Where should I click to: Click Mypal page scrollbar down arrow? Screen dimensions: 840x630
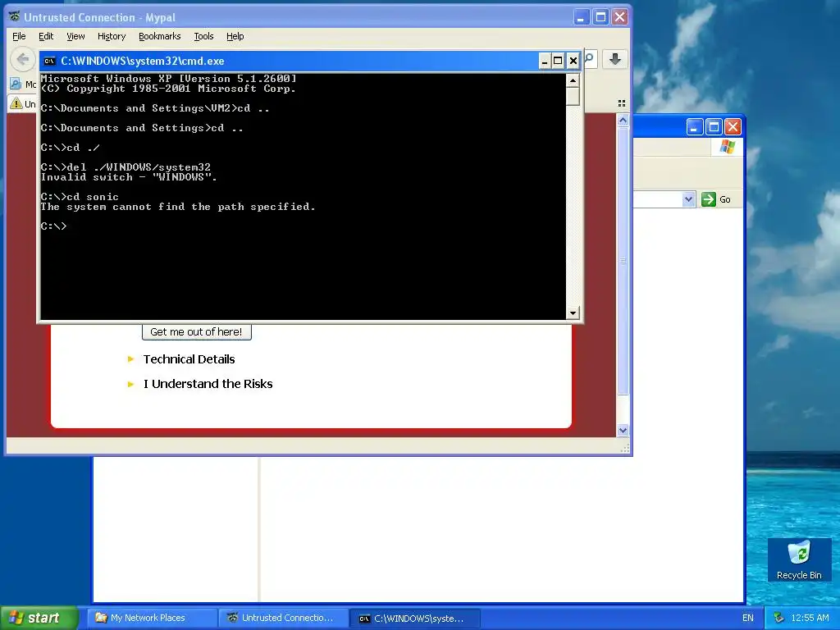click(623, 430)
